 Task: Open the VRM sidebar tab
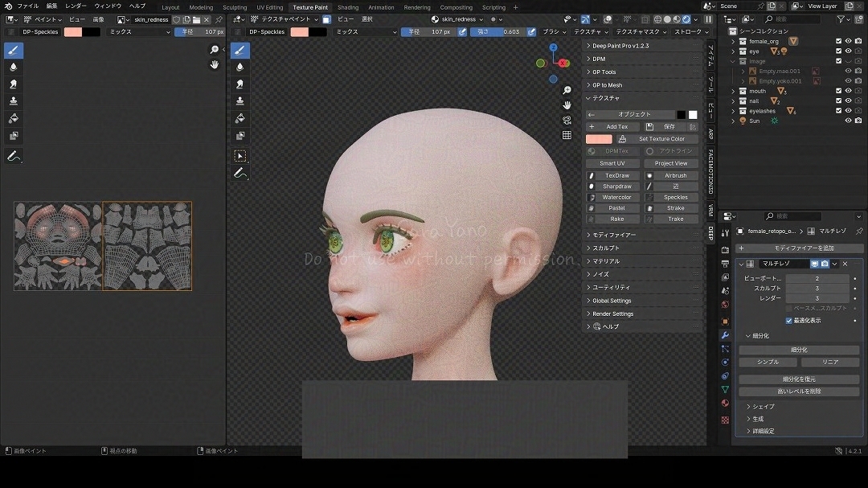pyautogui.click(x=710, y=211)
